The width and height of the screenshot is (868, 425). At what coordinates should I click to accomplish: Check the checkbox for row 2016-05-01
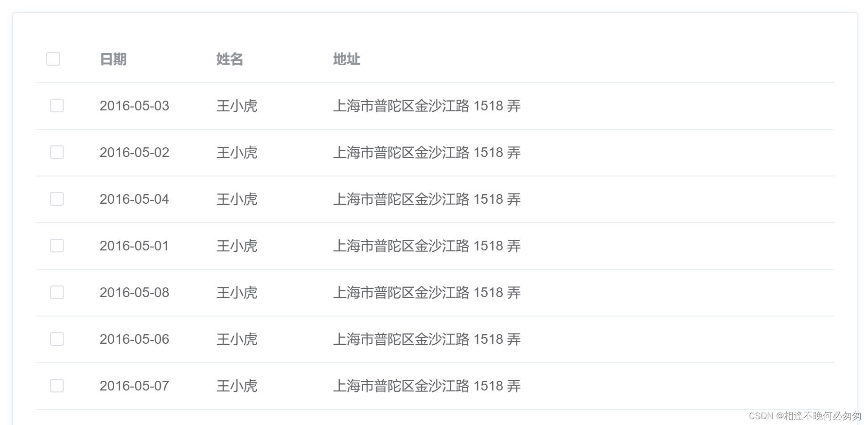click(56, 246)
